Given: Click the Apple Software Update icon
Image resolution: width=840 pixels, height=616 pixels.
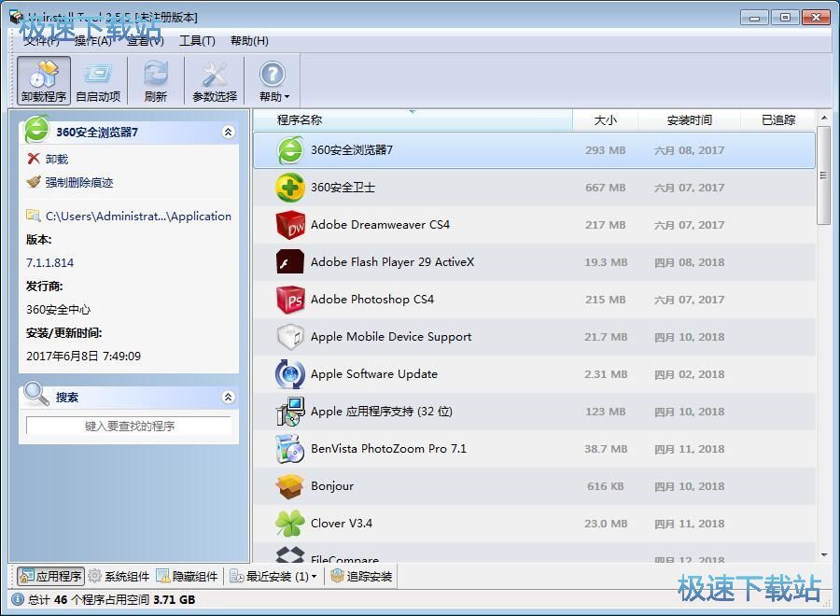Looking at the screenshot, I should click(x=290, y=374).
